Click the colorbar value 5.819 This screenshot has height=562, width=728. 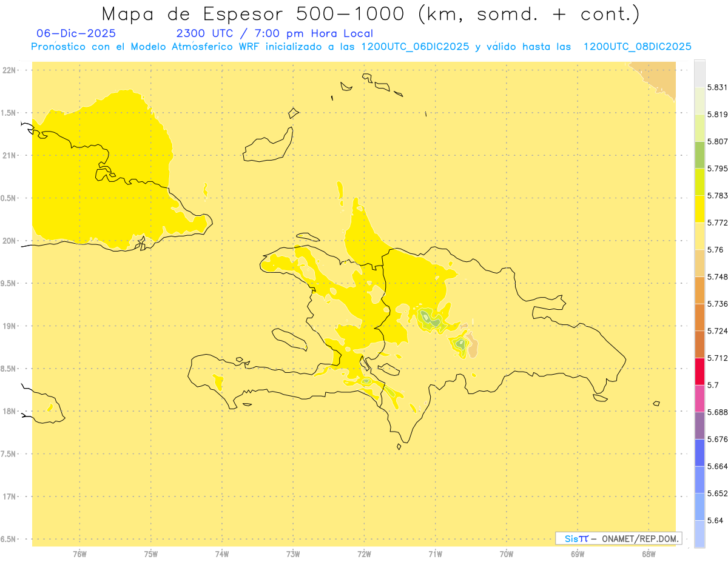(x=717, y=115)
